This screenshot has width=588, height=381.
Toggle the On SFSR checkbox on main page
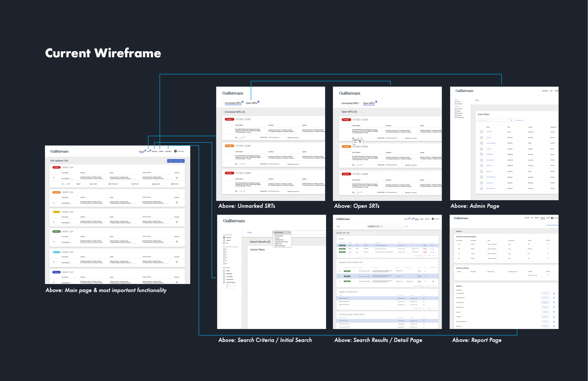point(91,184)
